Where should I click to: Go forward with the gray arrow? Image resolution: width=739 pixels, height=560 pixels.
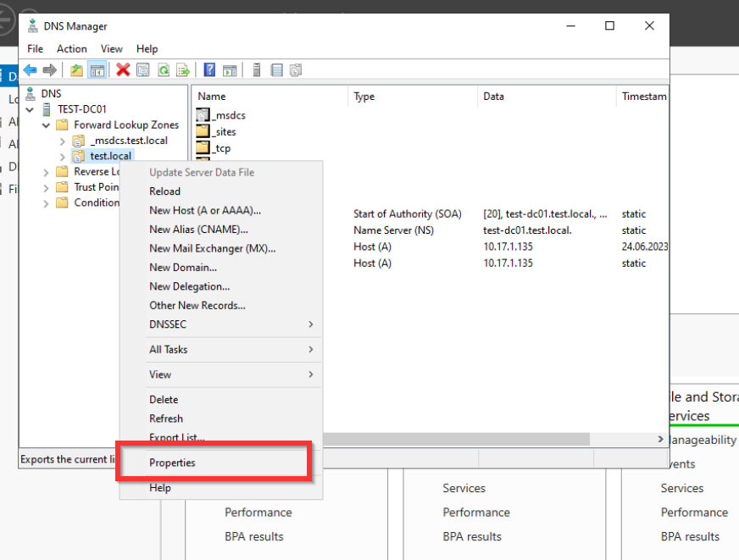[49, 70]
